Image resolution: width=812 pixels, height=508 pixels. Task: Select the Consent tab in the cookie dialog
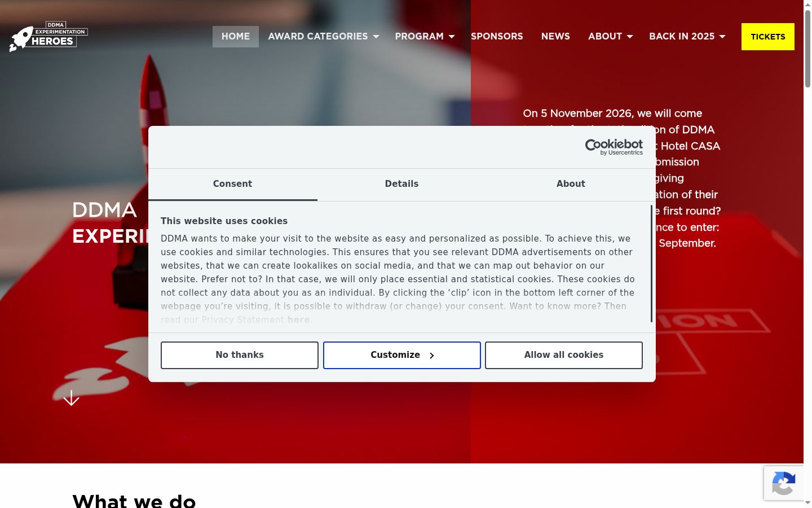(232, 184)
